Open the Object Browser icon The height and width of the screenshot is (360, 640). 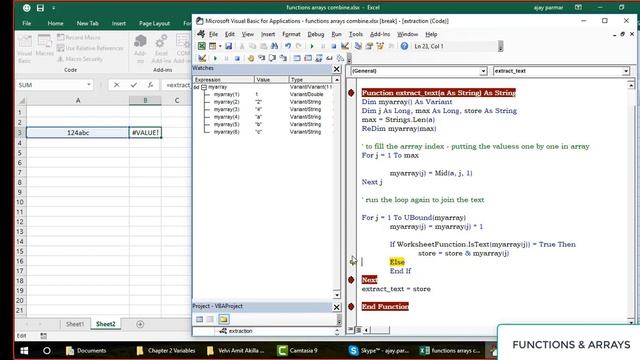pos(380,46)
